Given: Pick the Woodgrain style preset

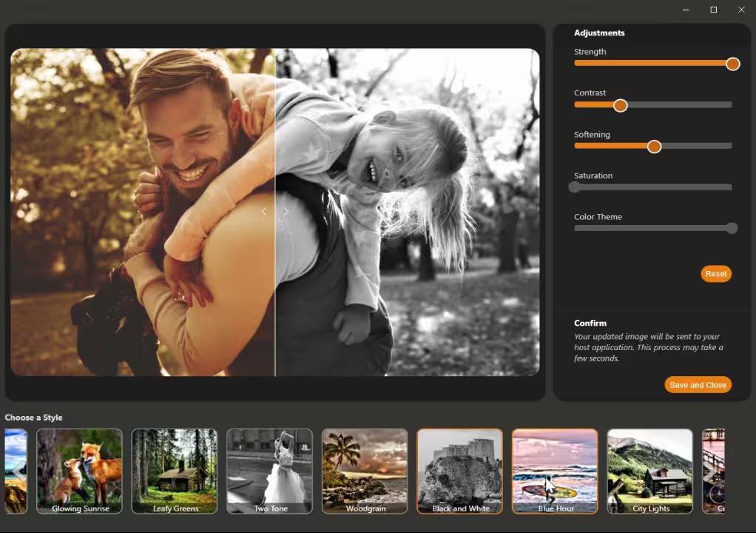Looking at the screenshot, I should (x=365, y=470).
